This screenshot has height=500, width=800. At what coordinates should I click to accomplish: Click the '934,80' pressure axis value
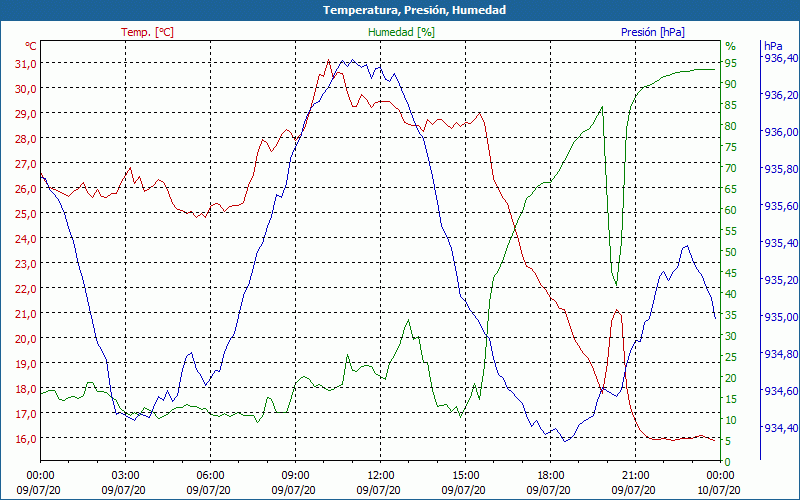pos(782,354)
